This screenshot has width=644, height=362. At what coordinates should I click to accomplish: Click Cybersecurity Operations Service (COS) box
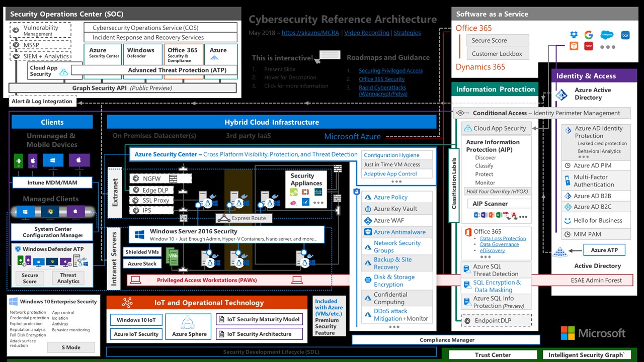click(160, 28)
